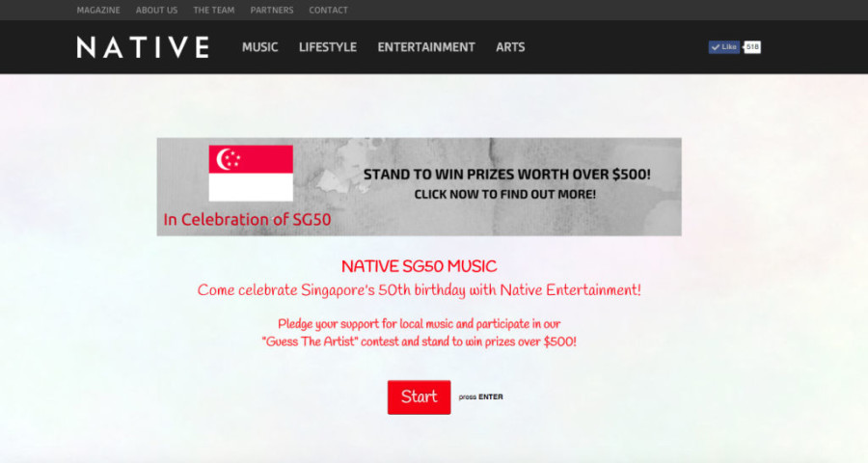Click 'In Celebration of SG50' caption

click(247, 219)
